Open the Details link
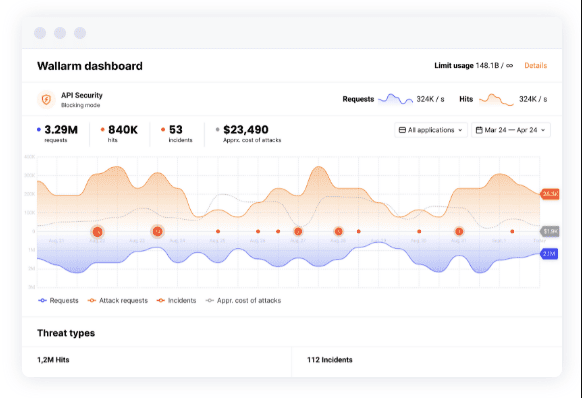 click(535, 65)
